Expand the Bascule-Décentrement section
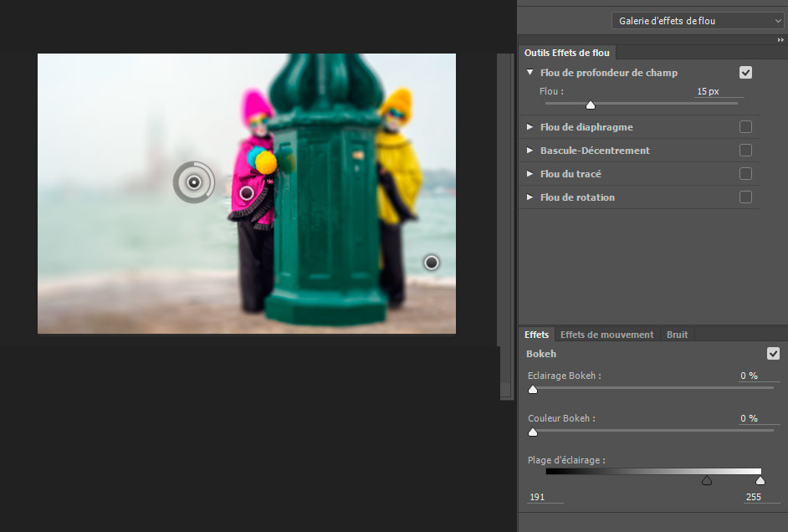The image size is (788, 532). [530, 151]
